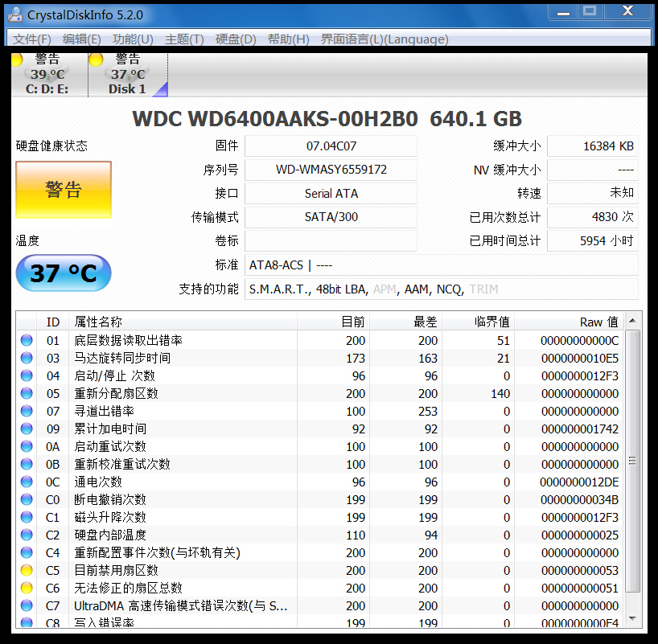
Task: Click status dot for attribute C2 硬盘内部温度
Action: [x=27, y=535]
